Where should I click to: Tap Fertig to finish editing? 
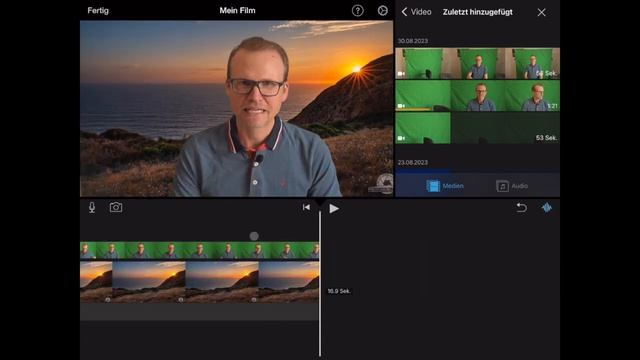[98, 11]
